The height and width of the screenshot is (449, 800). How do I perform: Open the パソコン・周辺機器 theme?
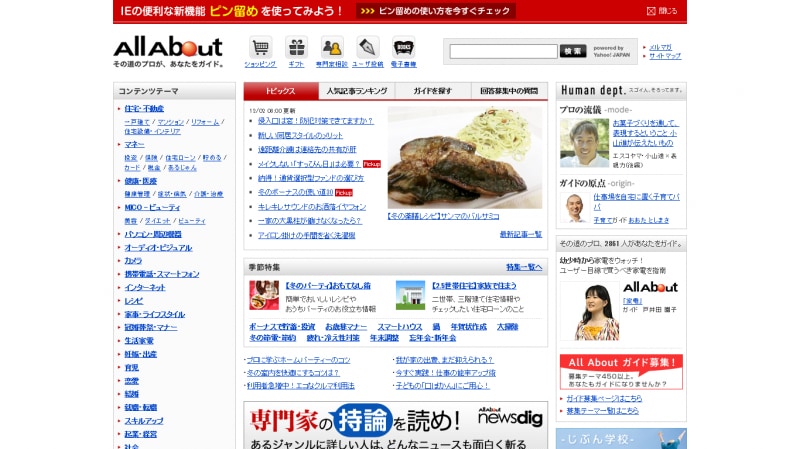[x=153, y=234]
